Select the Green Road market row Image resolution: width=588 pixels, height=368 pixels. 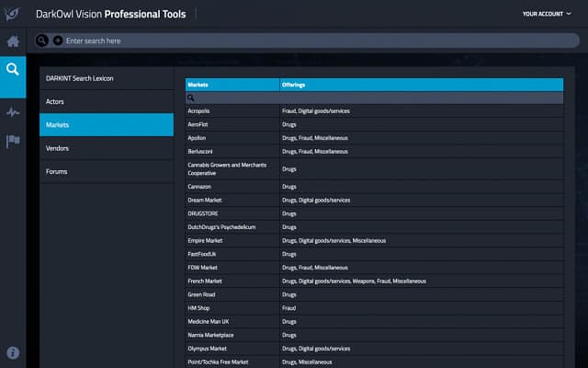click(x=374, y=294)
